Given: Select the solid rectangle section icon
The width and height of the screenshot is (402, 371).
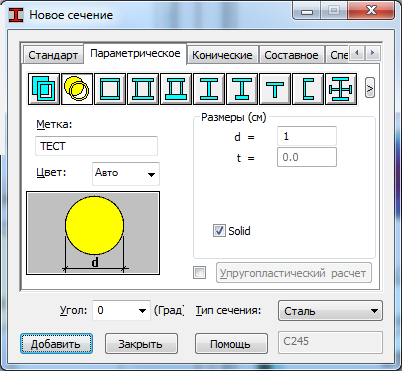Looking at the screenshot, I should pyautogui.click(x=44, y=89).
